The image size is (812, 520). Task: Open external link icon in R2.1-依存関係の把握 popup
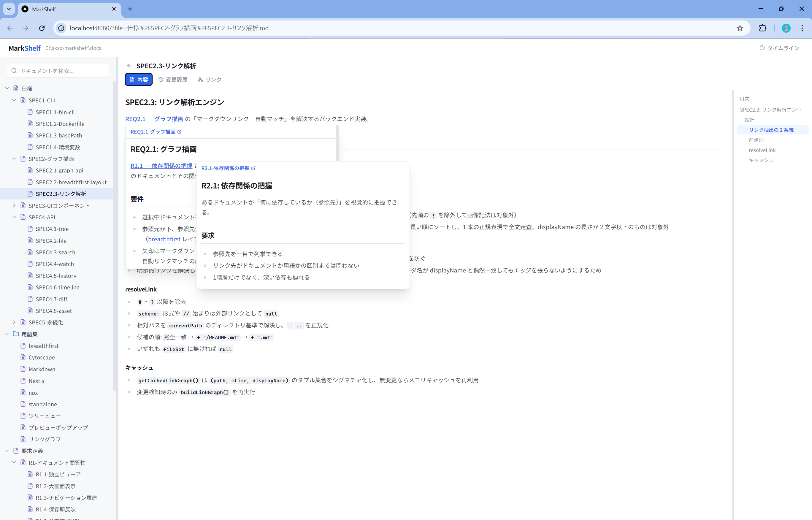click(x=253, y=168)
